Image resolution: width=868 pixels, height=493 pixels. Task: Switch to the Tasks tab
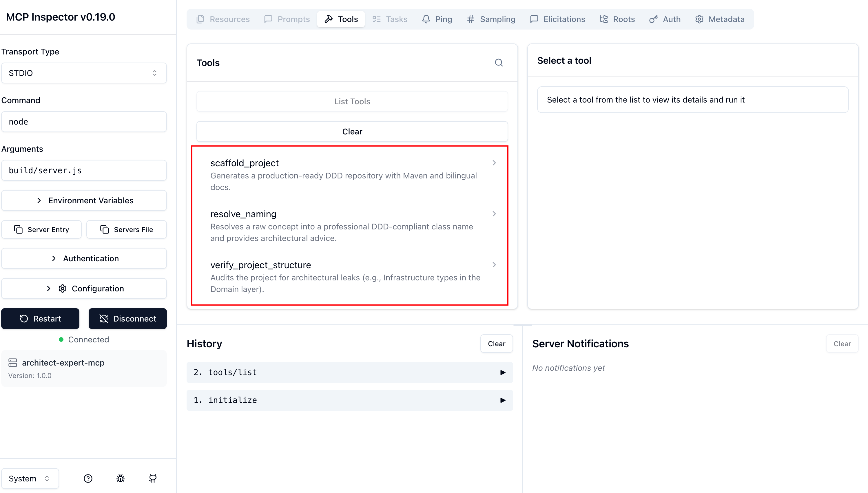390,19
